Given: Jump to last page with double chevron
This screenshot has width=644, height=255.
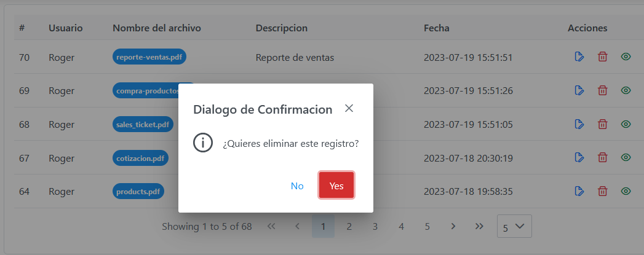Looking at the screenshot, I should pos(479,226).
